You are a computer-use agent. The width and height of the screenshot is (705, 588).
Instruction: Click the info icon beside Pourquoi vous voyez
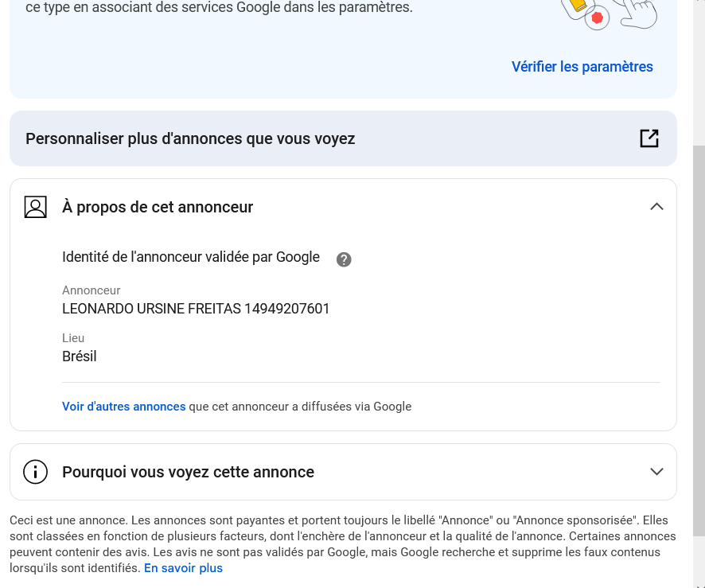click(35, 472)
